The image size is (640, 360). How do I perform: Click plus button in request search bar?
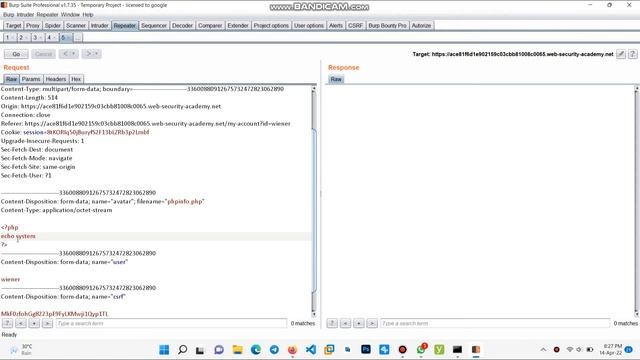click(x=34, y=323)
